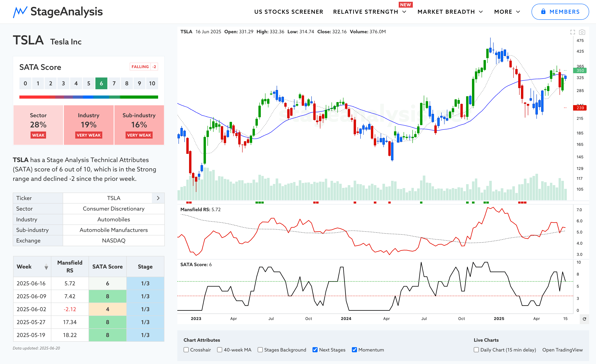Enable Daily Chart 15 min delay checkbox
The width and height of the screenshot is (596, 364).
(476, 350)
